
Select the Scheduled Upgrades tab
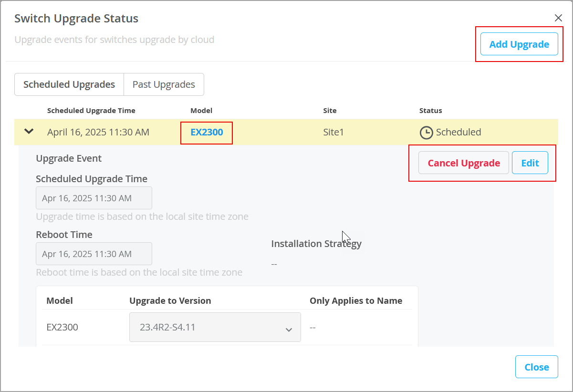[x=69, y=84]
